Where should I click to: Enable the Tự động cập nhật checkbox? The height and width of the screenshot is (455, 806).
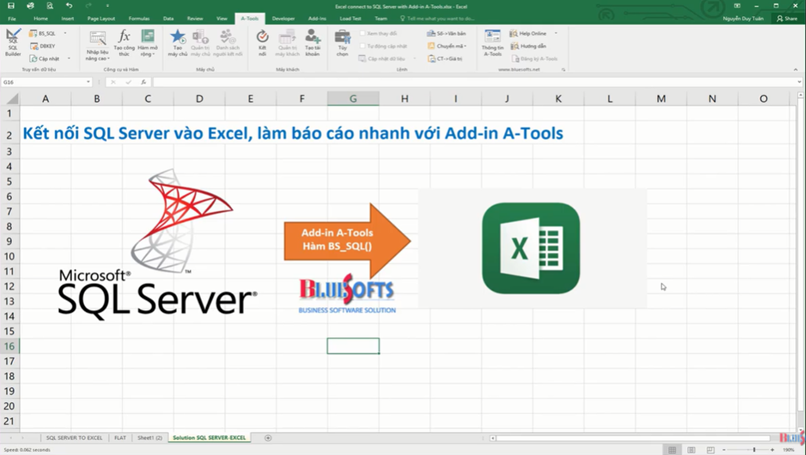point(363,46)
